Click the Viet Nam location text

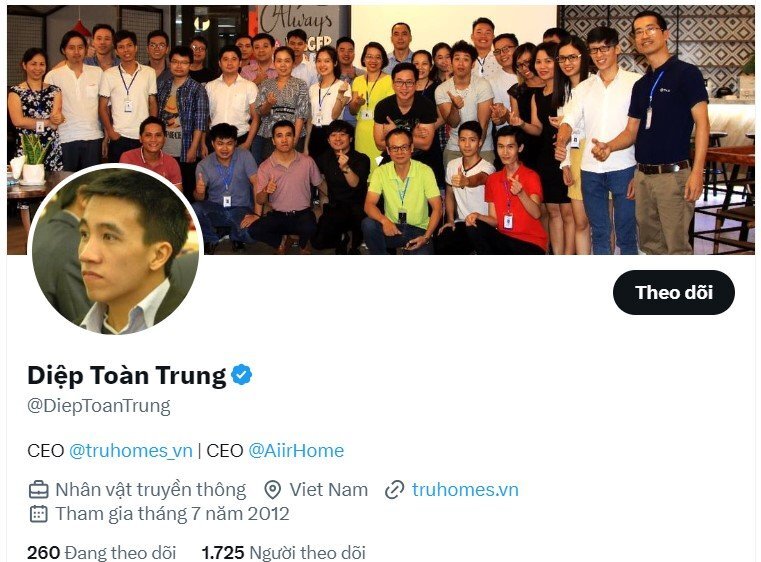329,490
